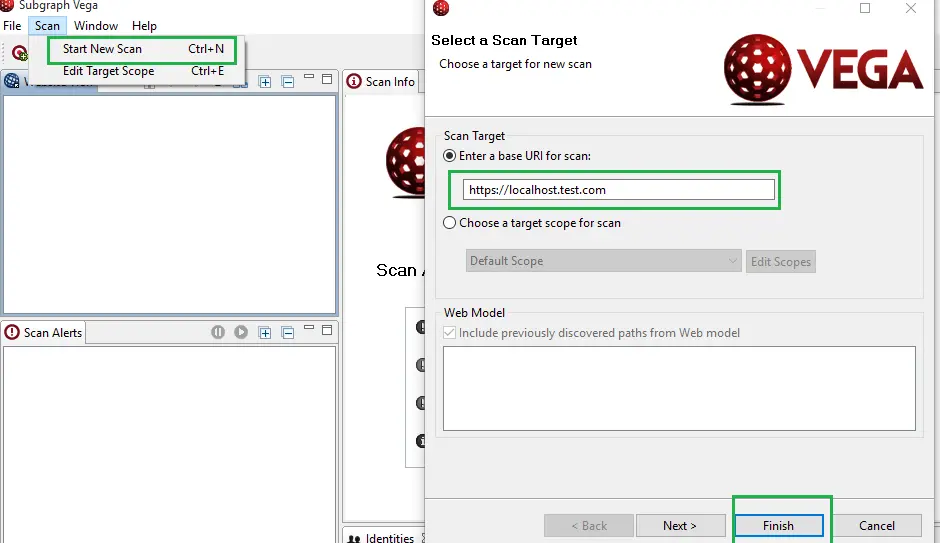
Task: Select 'Enter a base URI for scan' option
Action: (x=449, y=156)
